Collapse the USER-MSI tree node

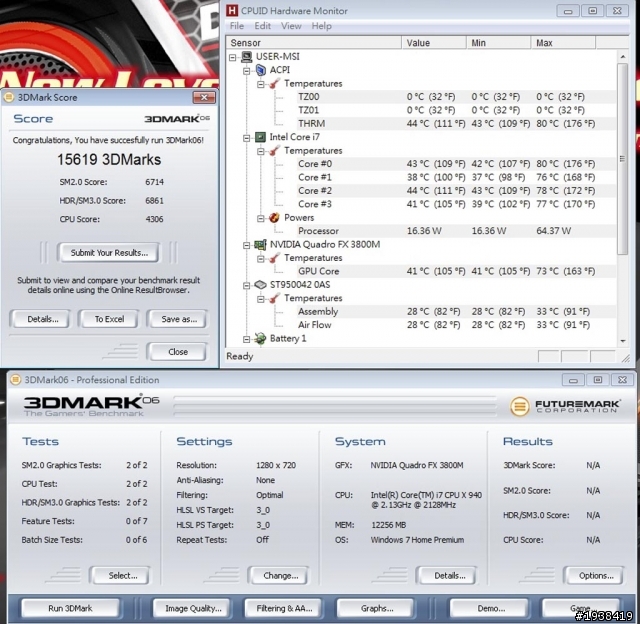pos(233,58)
